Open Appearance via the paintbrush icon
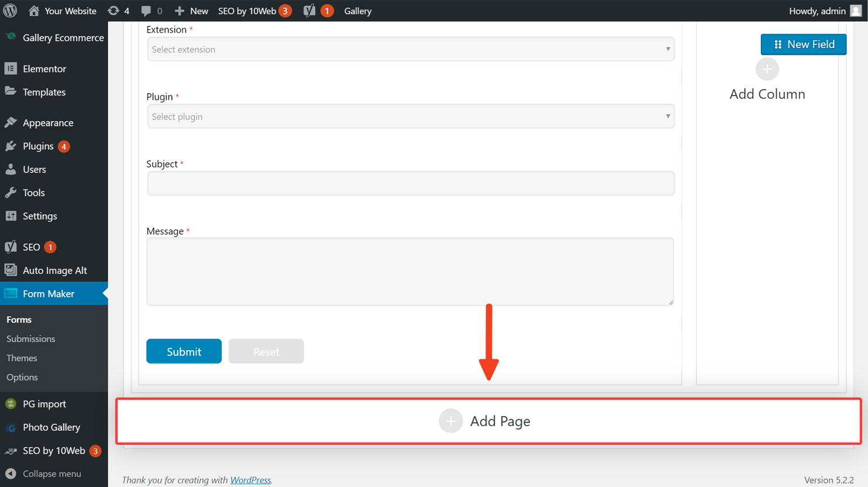The height and width of the screenshot is (487, 868). pos(12,122)
